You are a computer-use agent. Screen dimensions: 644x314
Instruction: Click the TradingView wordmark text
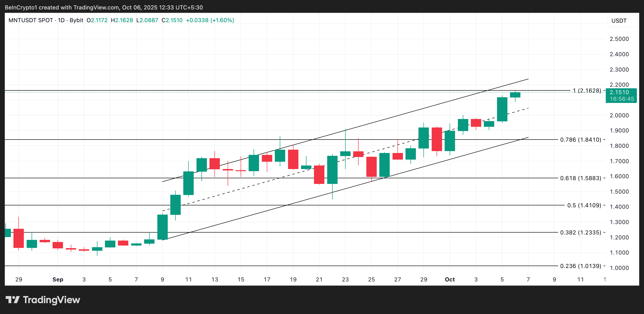51,300
